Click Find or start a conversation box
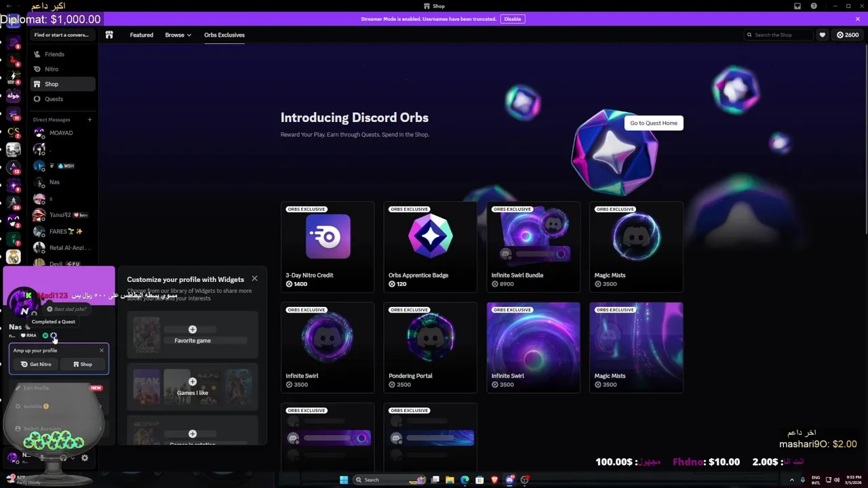868x488 pixels. (62, 35)
